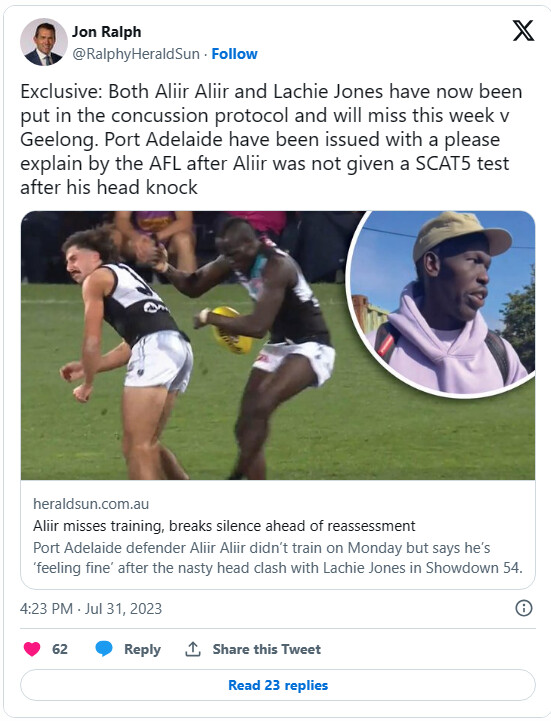Open the heraldsun.com.au domain link

coord(91,504)
